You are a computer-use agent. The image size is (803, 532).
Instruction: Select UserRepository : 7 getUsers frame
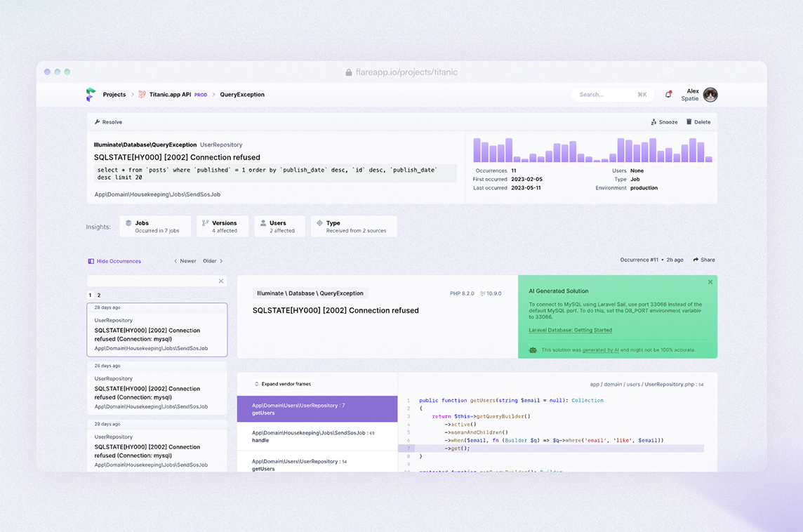[x=317, y=408]
